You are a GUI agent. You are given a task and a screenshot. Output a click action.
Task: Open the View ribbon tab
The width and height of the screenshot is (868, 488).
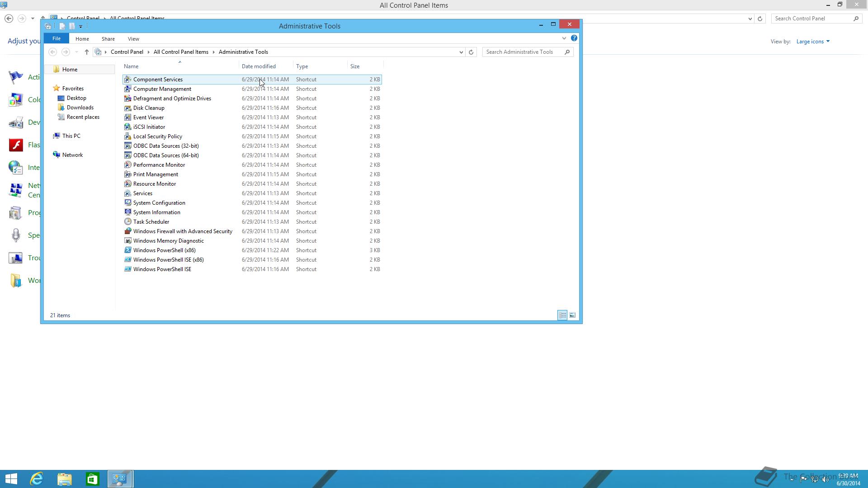133,39
